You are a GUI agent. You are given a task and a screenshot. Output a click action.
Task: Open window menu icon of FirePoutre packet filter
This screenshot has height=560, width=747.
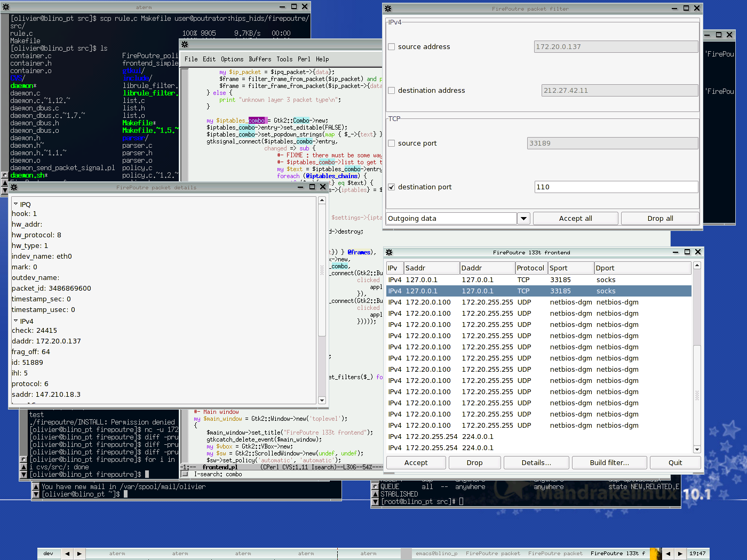click(x=388, y=9)
